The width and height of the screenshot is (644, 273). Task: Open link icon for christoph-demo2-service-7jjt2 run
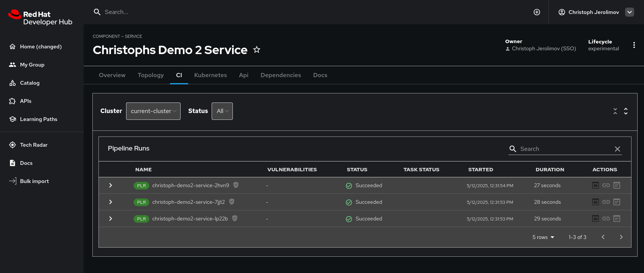606,202
